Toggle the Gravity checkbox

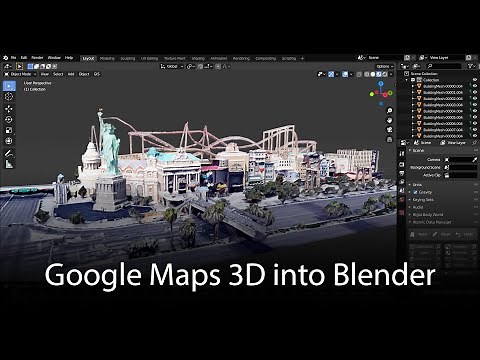[x=415, y=192]
